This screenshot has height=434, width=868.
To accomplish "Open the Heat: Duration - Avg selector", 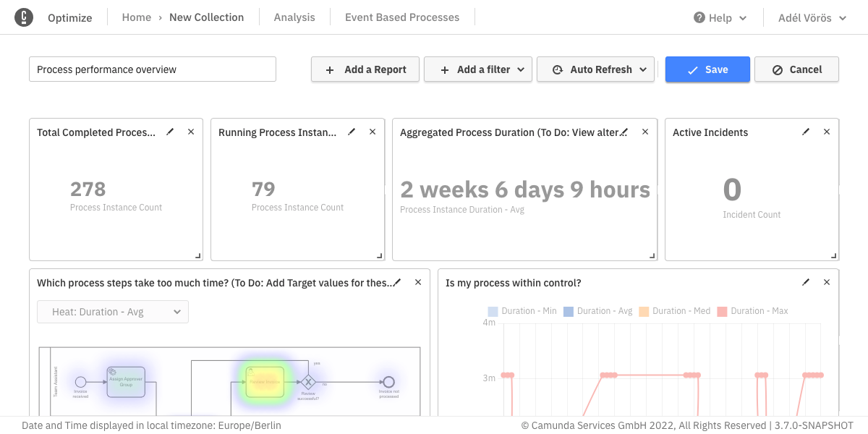I will pyautogui.click(x=113, y=312).
